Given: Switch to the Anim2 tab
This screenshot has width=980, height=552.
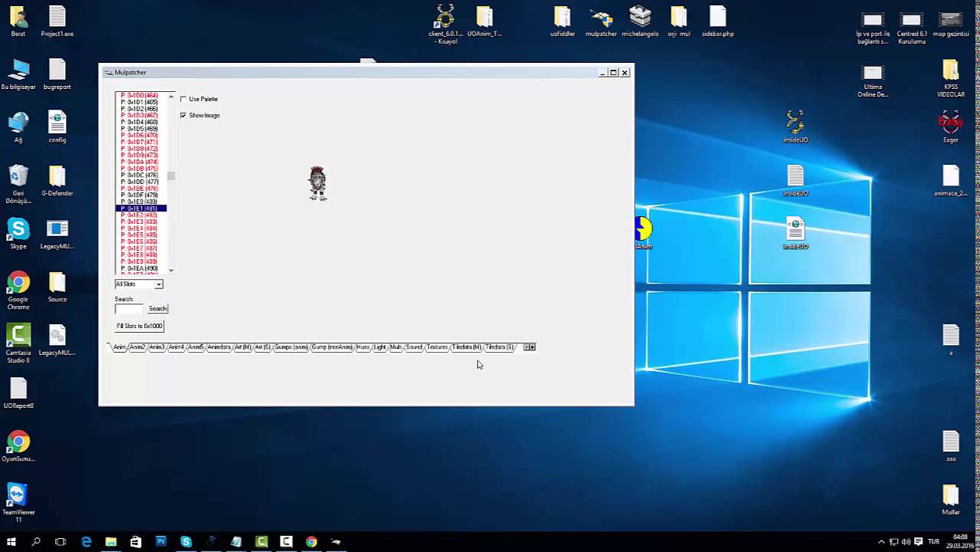Looking at the screenshot, I should (x=137, y=347).
